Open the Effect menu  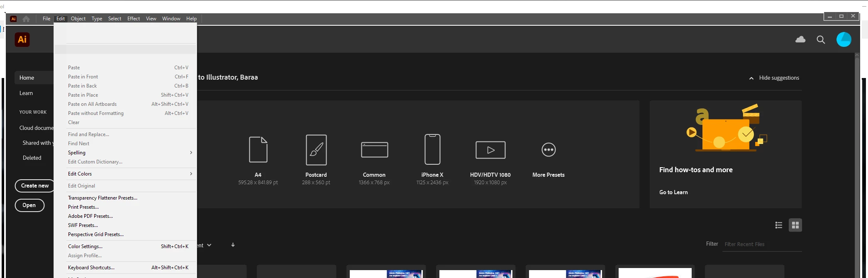pyautogui.click(x=134, y=19)
